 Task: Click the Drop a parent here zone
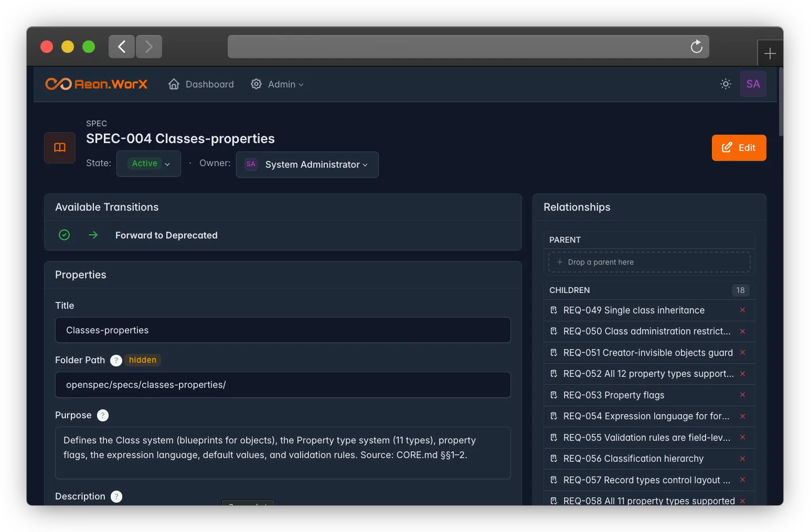point(649,262)
